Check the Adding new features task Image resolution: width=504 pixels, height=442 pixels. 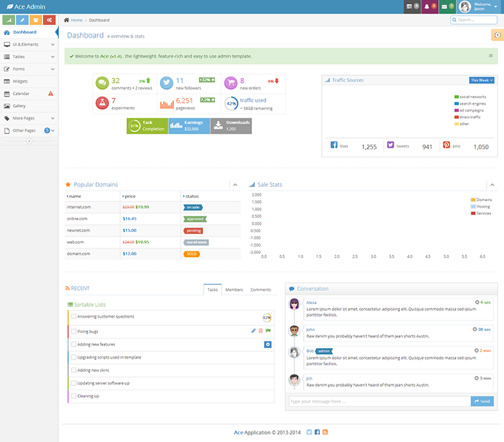74,345
